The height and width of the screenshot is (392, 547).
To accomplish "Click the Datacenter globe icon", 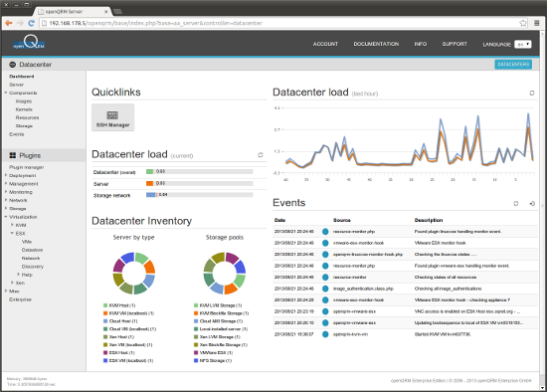I will pyautogui.click(x=13, y=65).
